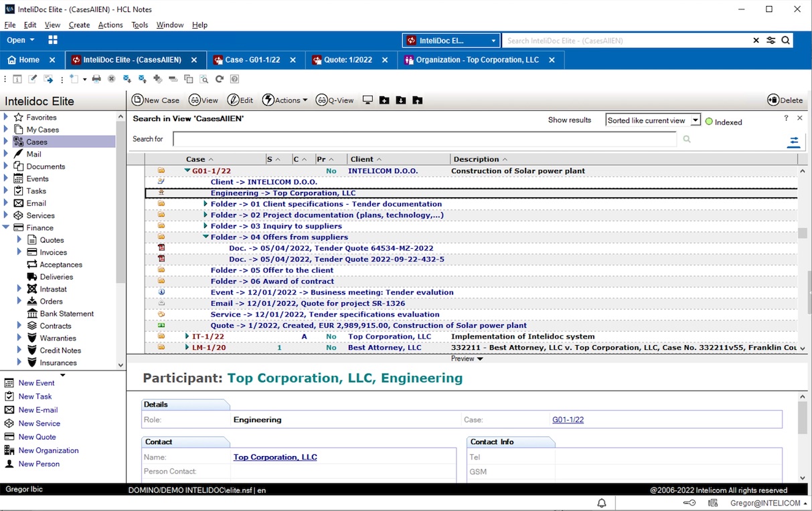Open the workspace grid icon next to Open
This screenshot has height=511, width=812.
(53, 40)
